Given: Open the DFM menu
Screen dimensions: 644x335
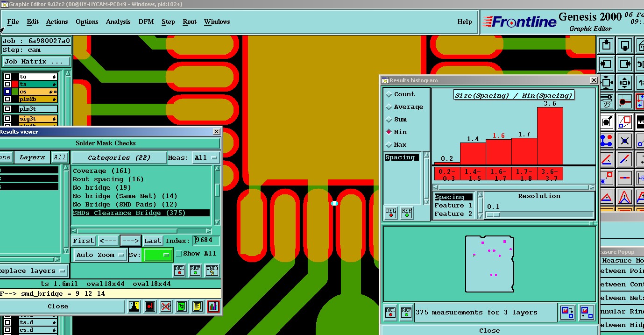Looking at the screenshot, I should click(146, 21).
